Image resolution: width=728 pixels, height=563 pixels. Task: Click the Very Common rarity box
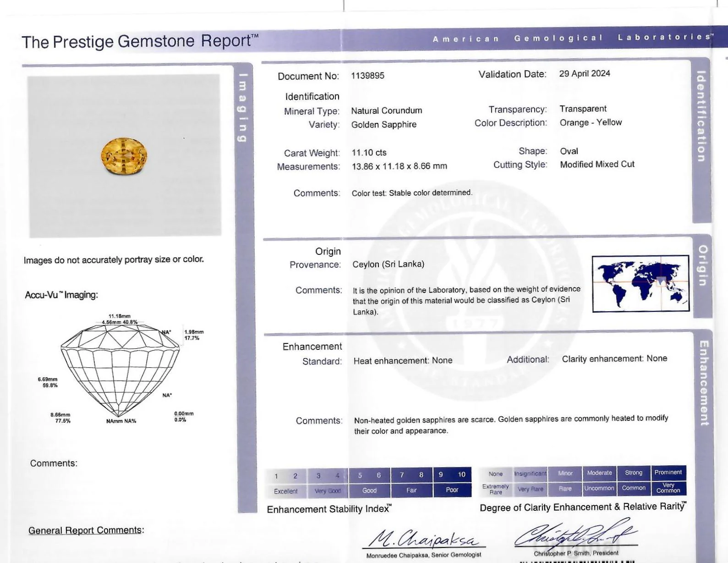coord(668,488)
